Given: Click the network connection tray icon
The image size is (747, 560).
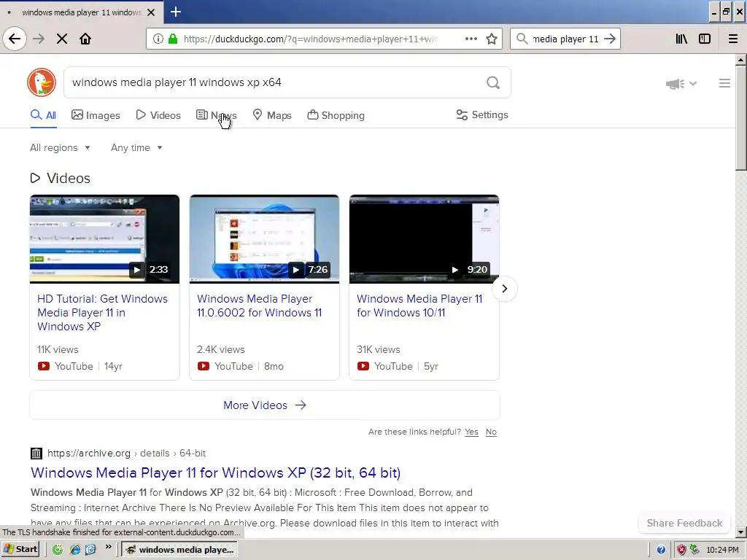Looking at the screenshot, I should (694, 550).
